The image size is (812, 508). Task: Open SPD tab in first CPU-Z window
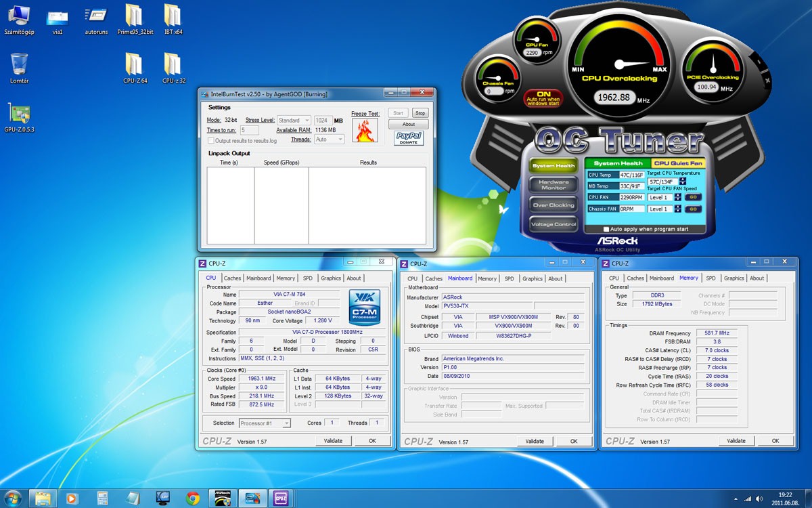308,278
